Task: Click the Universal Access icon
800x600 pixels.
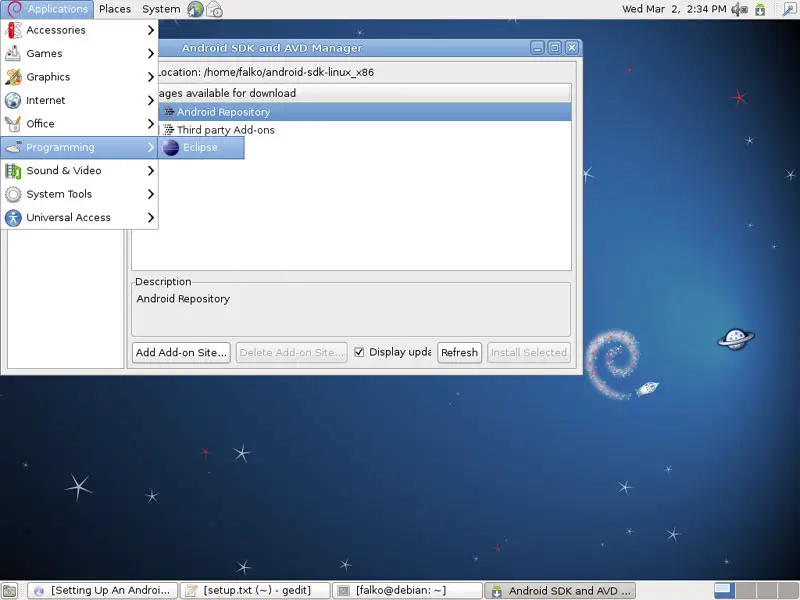Action: pos(13,218)
